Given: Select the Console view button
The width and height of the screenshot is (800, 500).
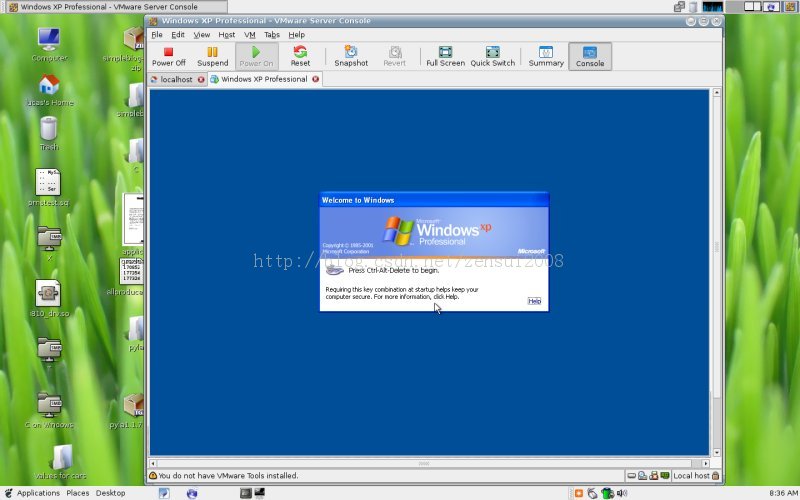Looking at the screenshot, I should (x=590, y=56).
